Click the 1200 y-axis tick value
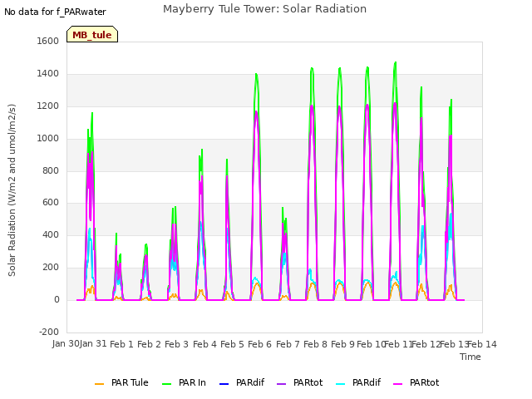This screenshot has height=399, width=532. 48,106
